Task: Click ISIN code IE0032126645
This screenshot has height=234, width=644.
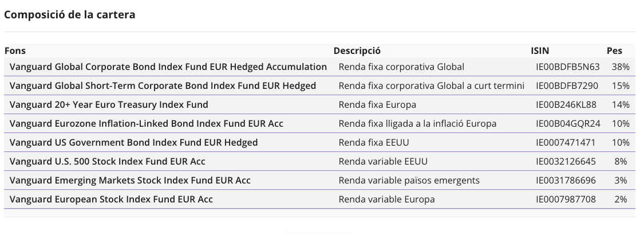Action: coord(566,161)
